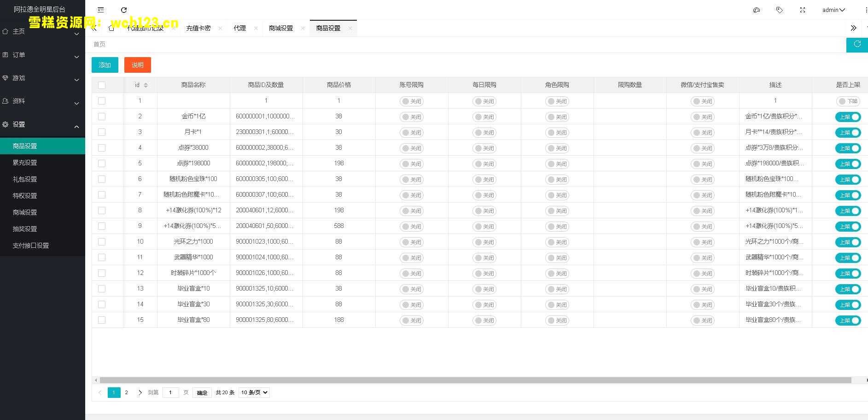The width and height of the screenshot is (868, 420).
Task: Open 累充设置 in sidebar
Action: point(42,163)
